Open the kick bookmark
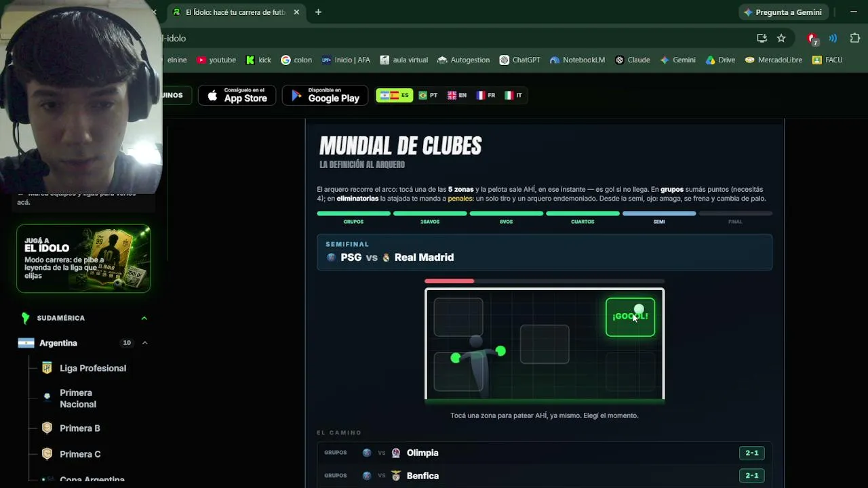Viewport: 868px width, 488px height. (258, 60)
